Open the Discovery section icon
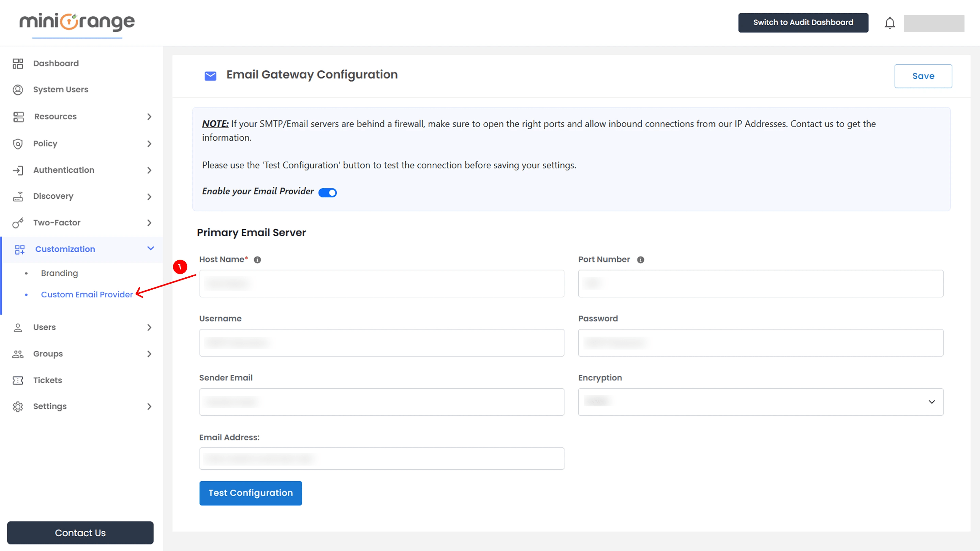Screen dimensions: 980x551 pos(18,196)
